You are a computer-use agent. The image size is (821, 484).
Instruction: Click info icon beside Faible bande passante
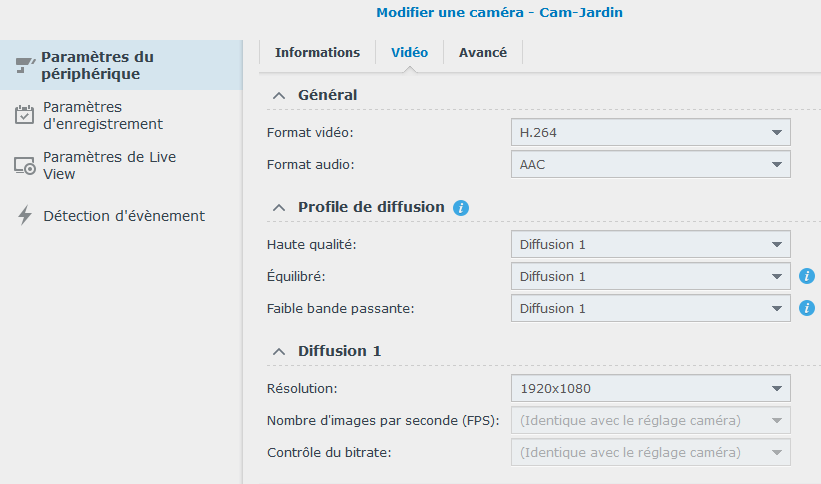pos(808,308)
